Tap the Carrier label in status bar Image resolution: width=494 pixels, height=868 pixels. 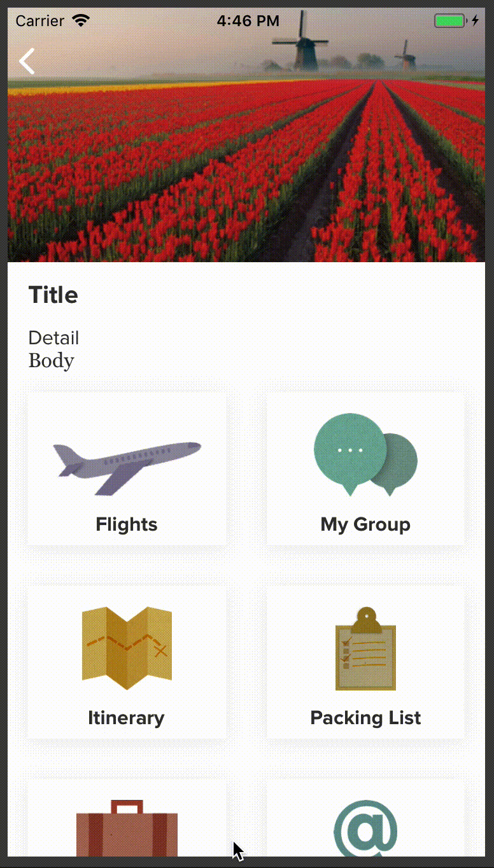[39, 21]
